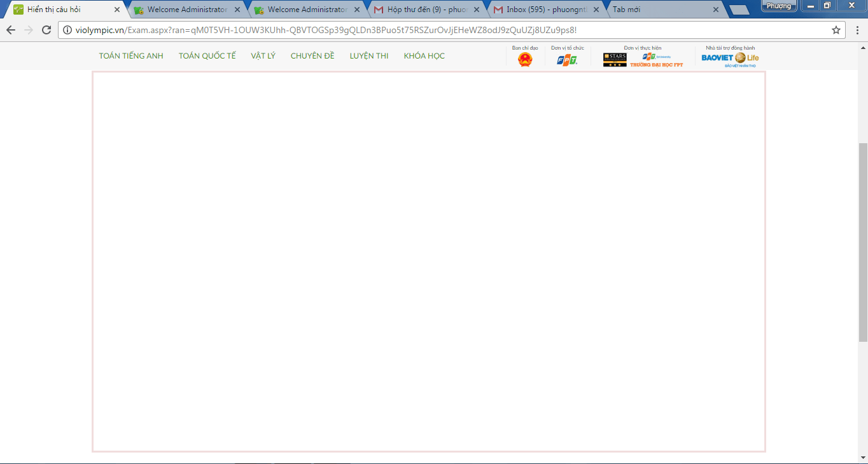The height and width of the screenshot is (464, 868).
Task: Click the FPT organizer logo
Action: pos(567,60)
